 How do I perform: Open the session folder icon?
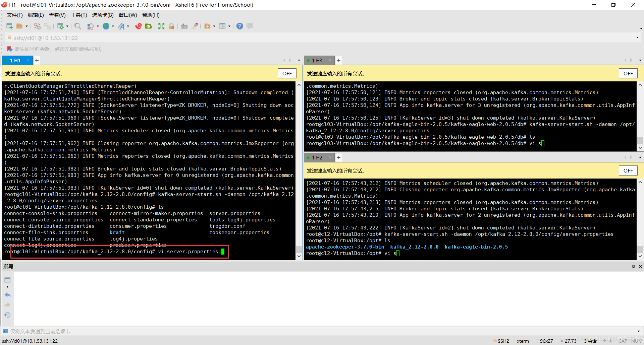(x=20, y=26)
